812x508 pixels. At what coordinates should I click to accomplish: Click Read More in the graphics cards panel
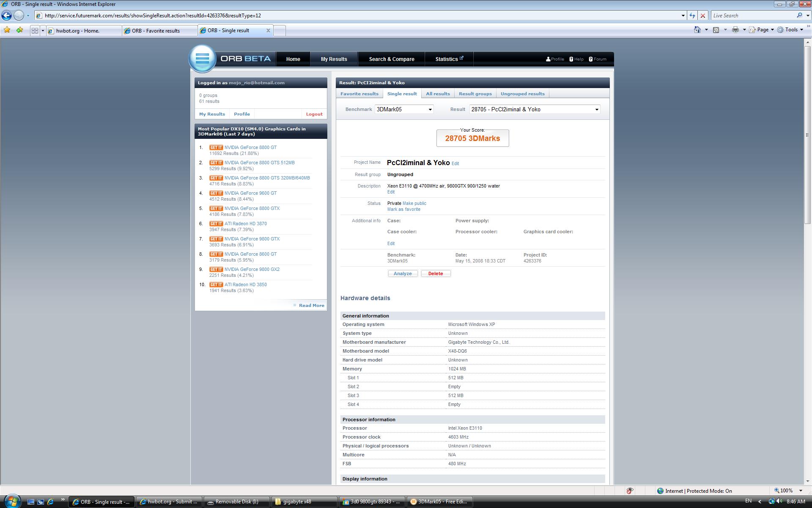(312, 305)
